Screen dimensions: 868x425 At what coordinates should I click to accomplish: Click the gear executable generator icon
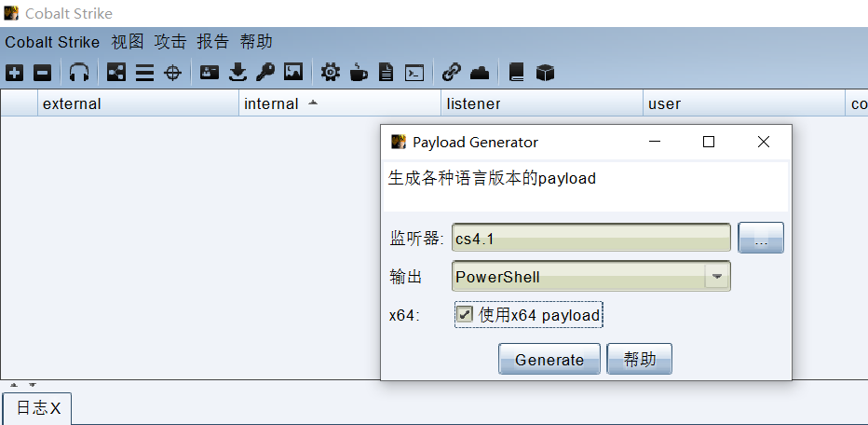(x=331, y=73)
